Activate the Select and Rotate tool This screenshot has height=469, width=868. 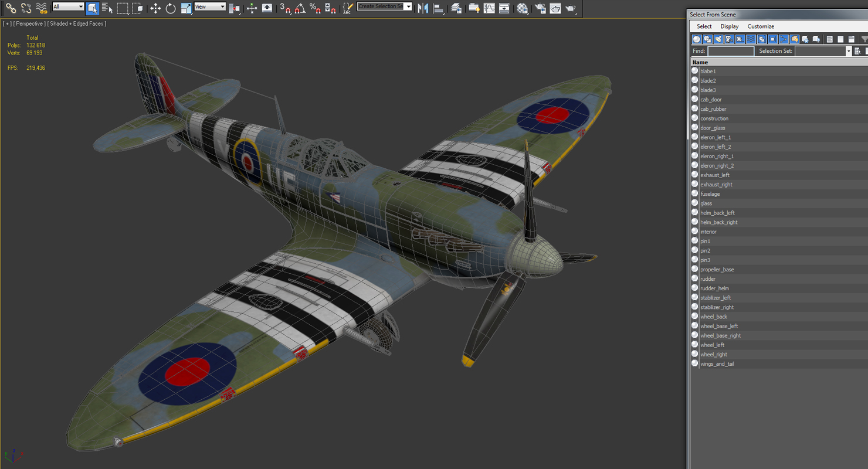click(x=171, y=8)
